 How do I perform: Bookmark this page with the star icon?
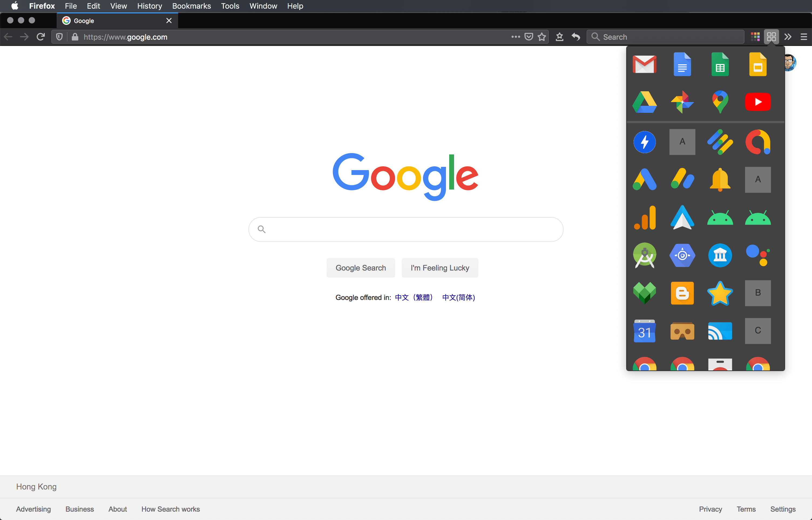pos(542,37)
